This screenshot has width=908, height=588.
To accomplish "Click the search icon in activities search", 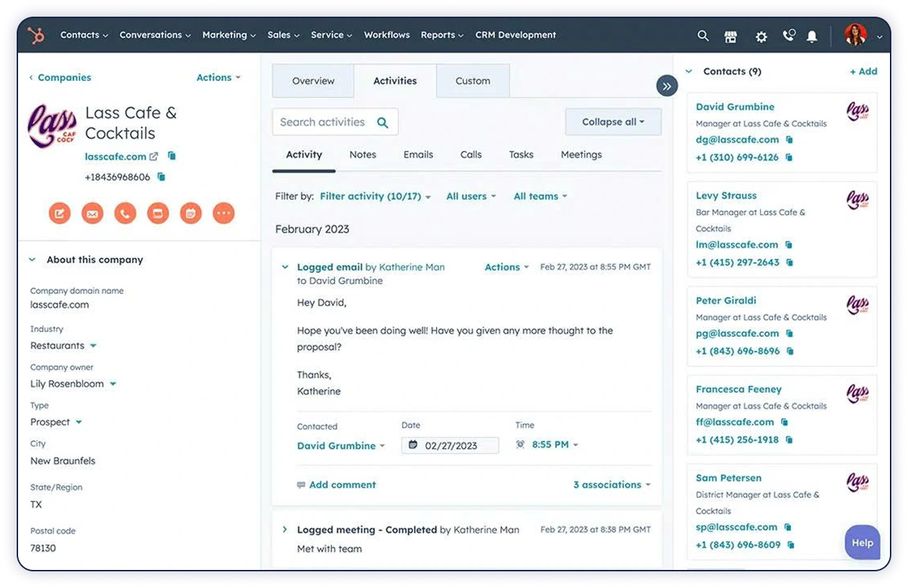I will 382,122.
